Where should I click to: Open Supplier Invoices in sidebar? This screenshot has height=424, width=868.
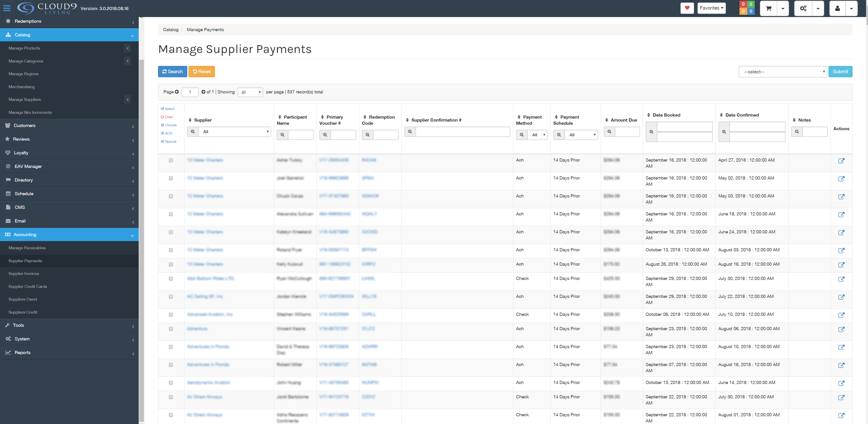tap(69, 274)
